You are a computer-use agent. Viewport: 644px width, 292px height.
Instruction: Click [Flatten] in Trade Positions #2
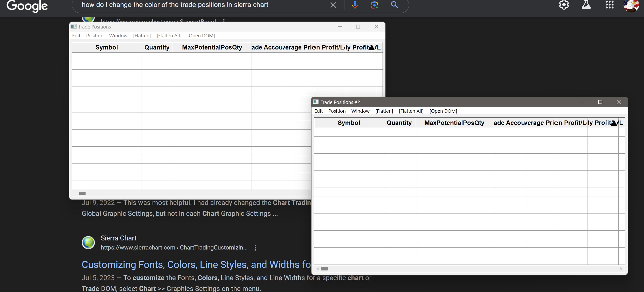click(384, 111)
